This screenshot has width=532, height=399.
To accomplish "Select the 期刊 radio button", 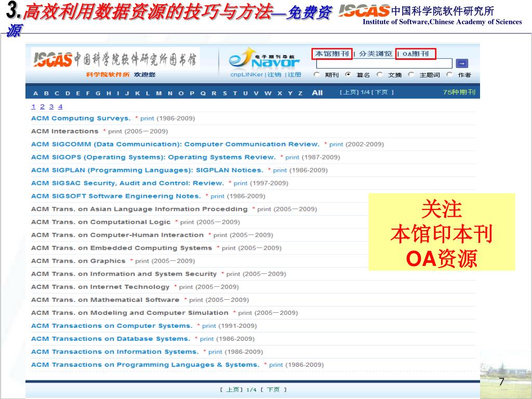I will click(x=316, y=74).
